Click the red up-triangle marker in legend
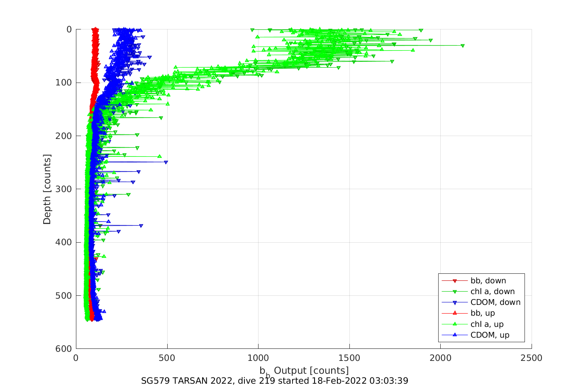This screenshot has height=392, width=588. click(x=455, y=313)
